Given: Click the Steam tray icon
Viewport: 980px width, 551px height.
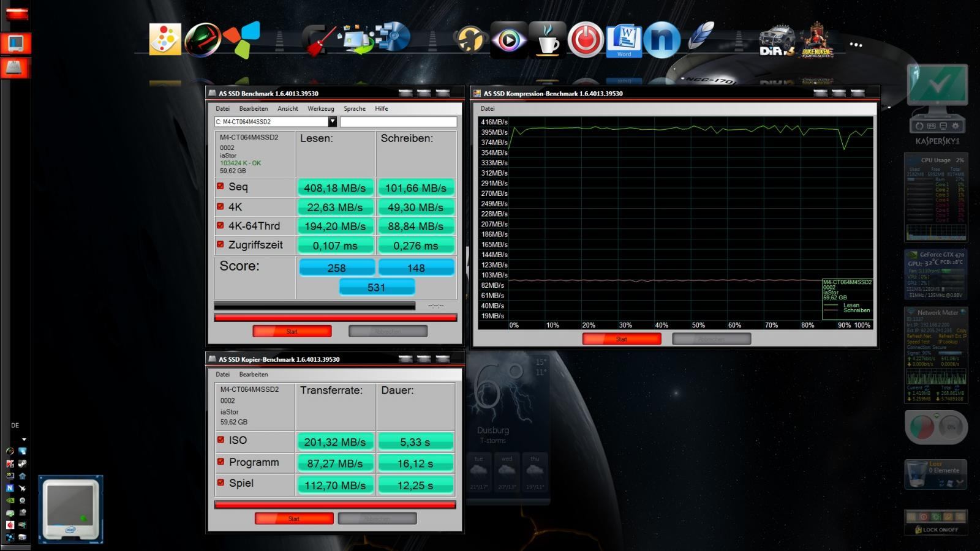Looking at the screenshot, I should pos(23,463).
